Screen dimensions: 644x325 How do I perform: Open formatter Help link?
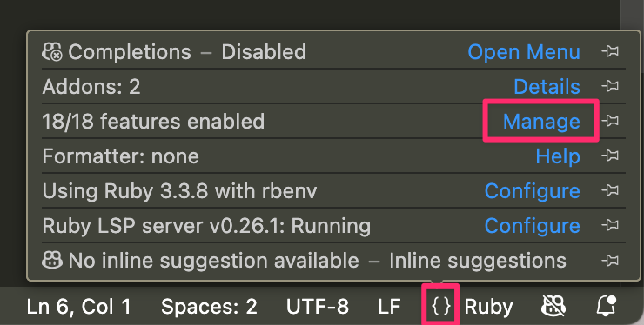click(558, 156)
